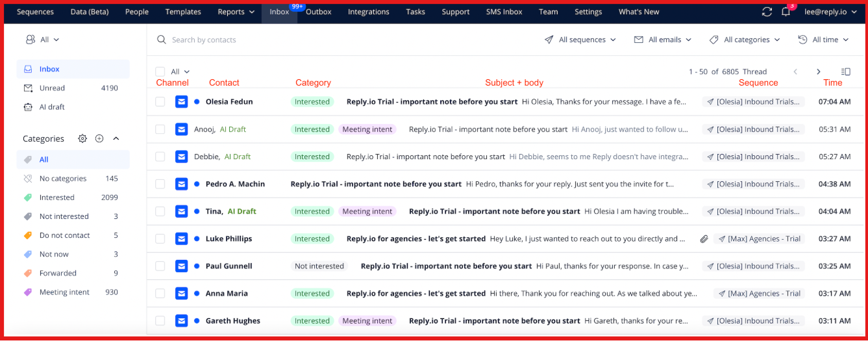The width and height of the screenshot is (868, 343).
Task: Open the Gareth Hughes email thread
Action: pyautogui.click(x=504, y=320)
